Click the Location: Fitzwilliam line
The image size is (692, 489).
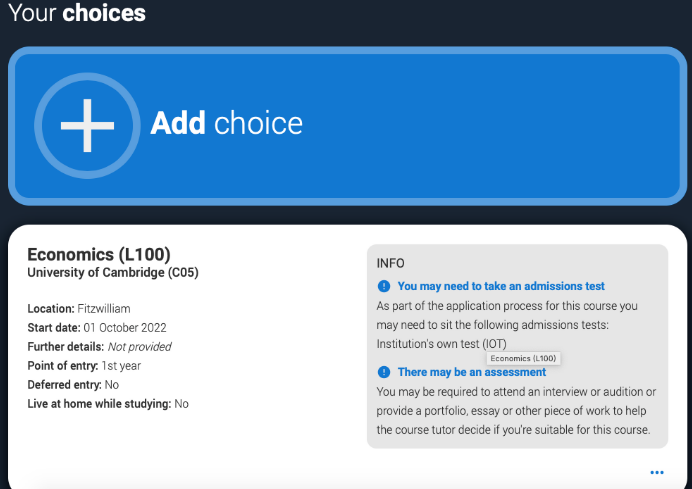pyautogui.click(x=79, y=308)
